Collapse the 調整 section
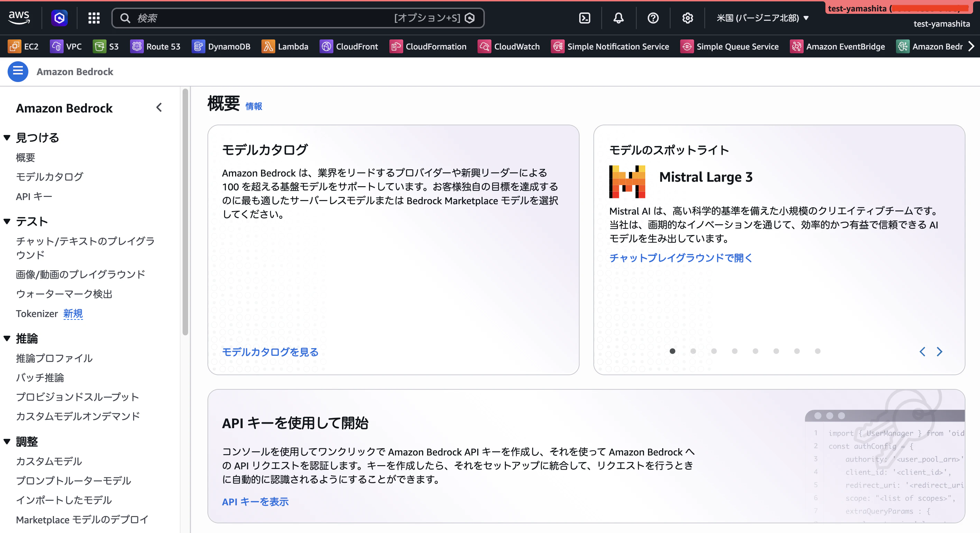This screenshot has height=533, width=980. 7,441
